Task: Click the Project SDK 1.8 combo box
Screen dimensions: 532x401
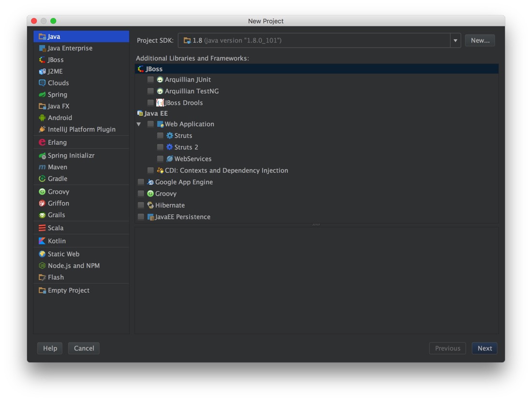Action: (x=314, y=41)
